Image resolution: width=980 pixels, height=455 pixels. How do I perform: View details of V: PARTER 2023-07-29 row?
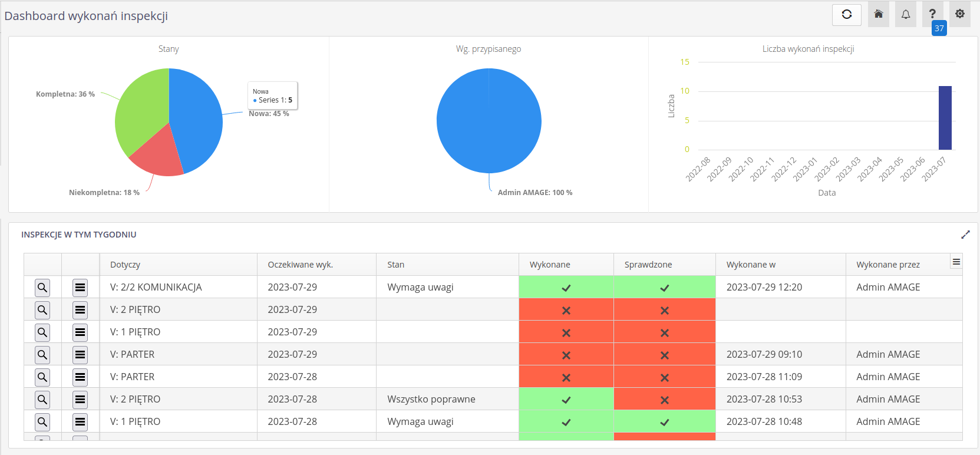pyautogui.click(x=42, y=355)
